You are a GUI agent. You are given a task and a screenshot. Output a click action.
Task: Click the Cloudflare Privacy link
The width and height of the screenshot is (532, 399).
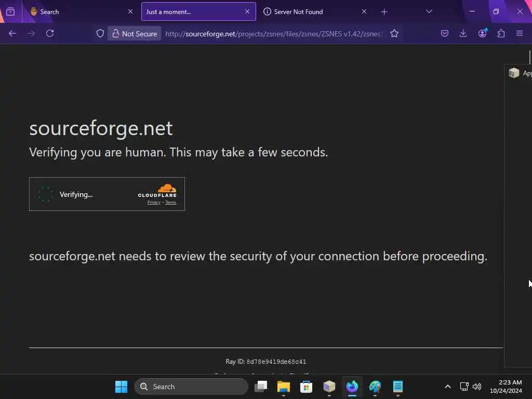click(154, 203)
